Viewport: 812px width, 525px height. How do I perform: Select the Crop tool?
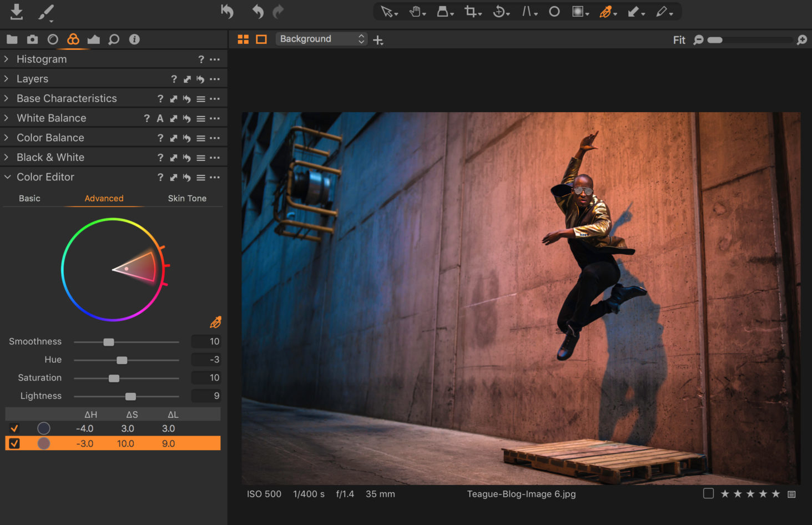471,11
